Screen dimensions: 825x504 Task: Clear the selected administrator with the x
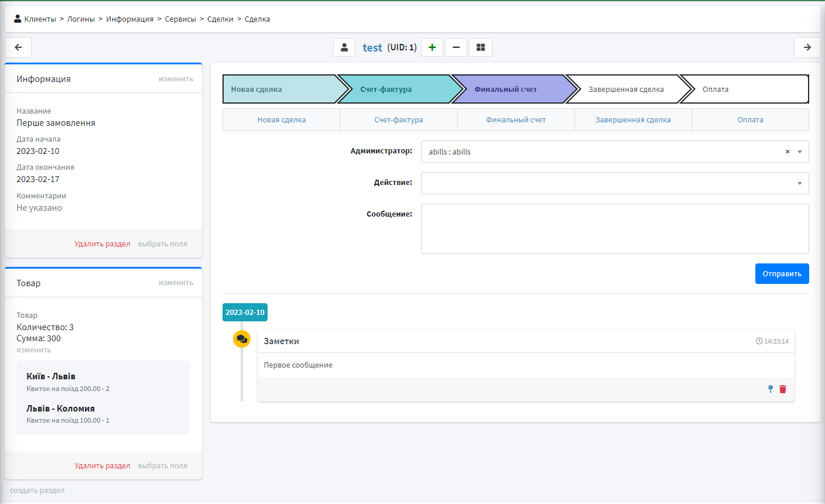(x=788, y=152)
